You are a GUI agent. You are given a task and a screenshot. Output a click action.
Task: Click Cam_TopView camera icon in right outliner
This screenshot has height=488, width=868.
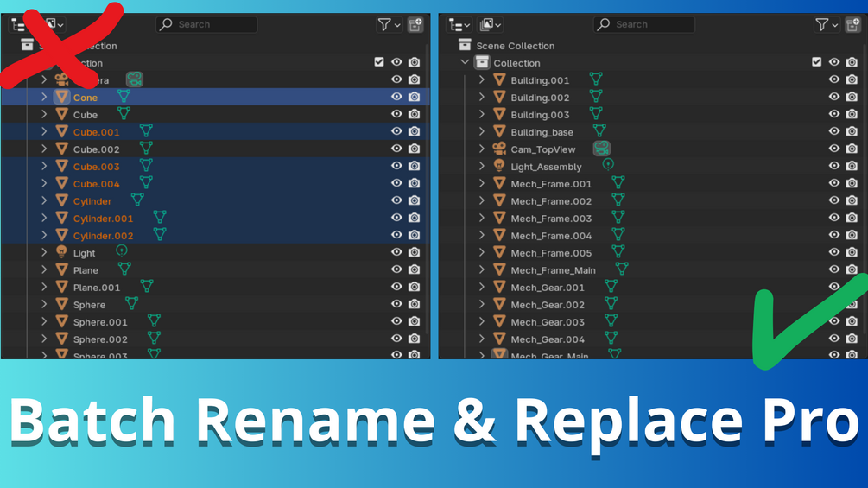tap(499, 149)
